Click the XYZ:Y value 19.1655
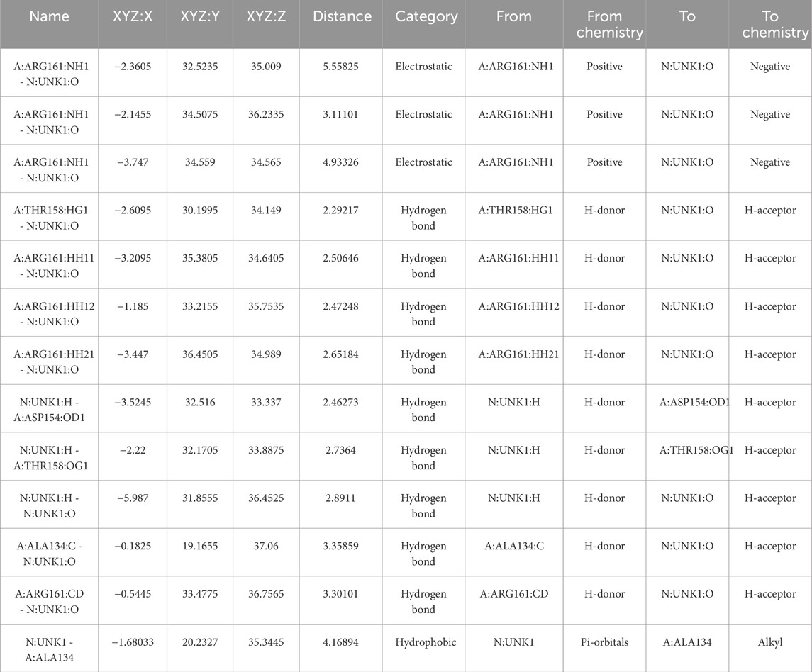The image size is (812, 672). tap(199, 547)
